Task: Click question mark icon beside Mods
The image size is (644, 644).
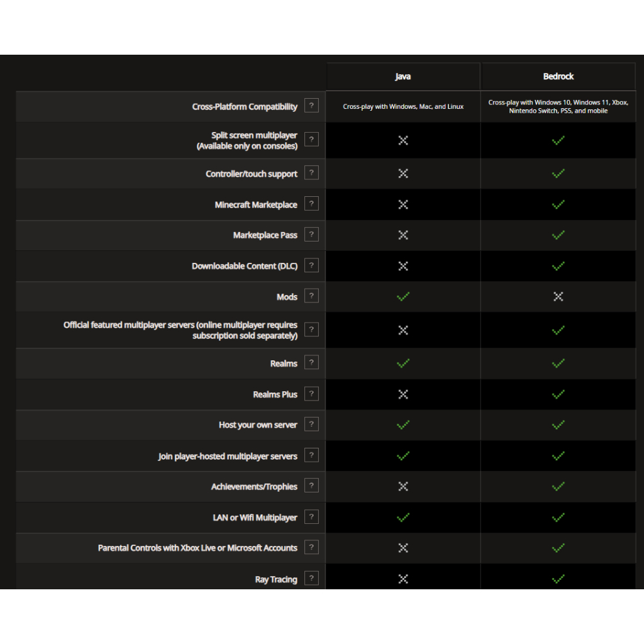Action: coord(311,296)
